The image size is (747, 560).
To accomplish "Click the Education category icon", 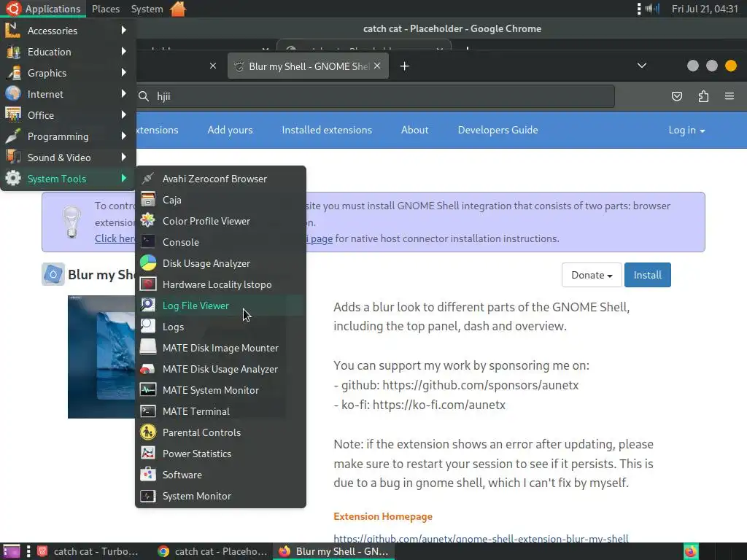I will [13, 52].
